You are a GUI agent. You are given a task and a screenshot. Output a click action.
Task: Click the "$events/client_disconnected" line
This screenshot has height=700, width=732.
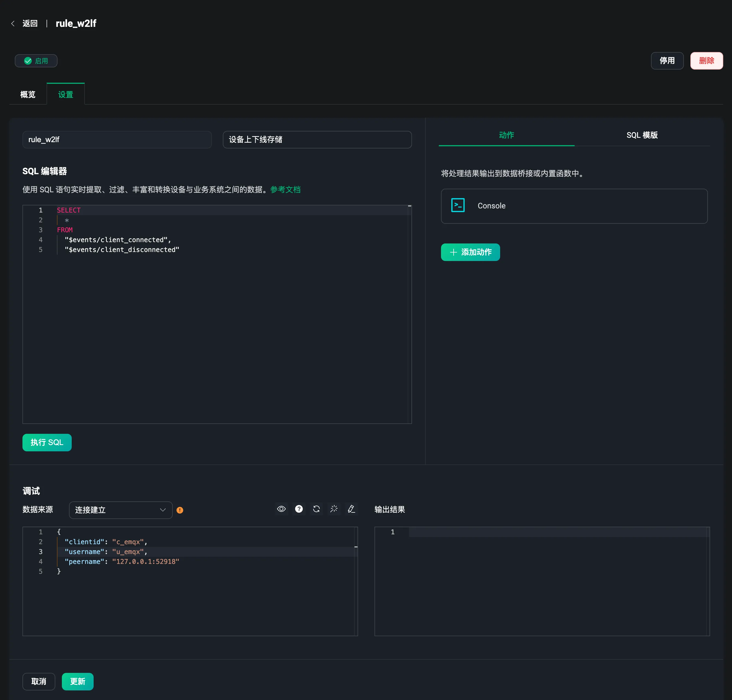122,249
